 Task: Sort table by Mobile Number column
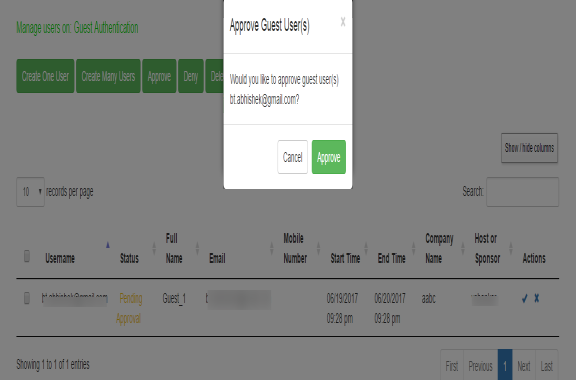tap(295, 248)
